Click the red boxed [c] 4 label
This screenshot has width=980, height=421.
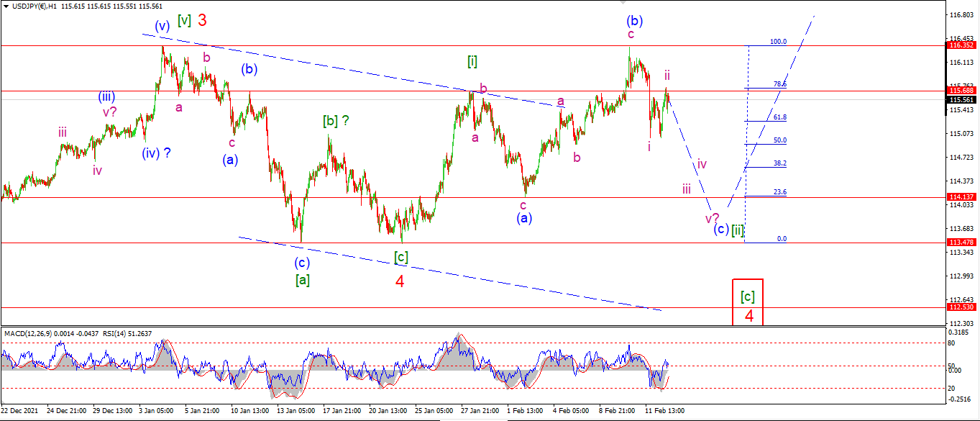click(748, 302)
